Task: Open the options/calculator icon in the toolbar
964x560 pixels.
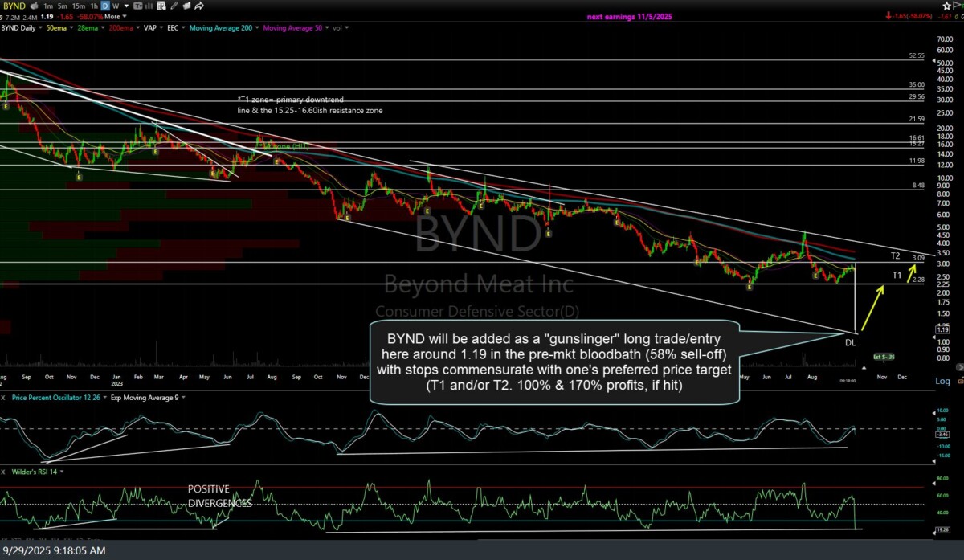Action: coord(160,6)
